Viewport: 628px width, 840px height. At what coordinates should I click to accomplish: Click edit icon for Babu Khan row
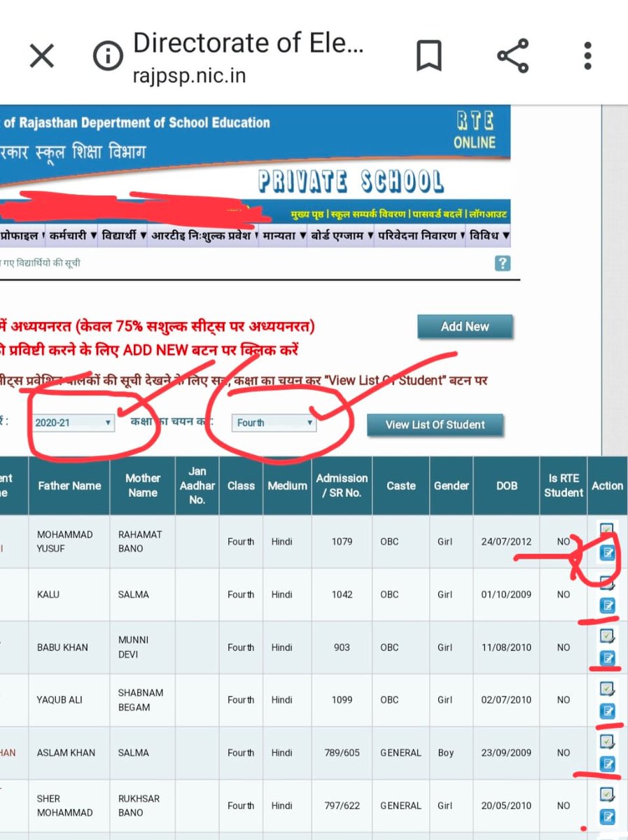coord(608,658)
